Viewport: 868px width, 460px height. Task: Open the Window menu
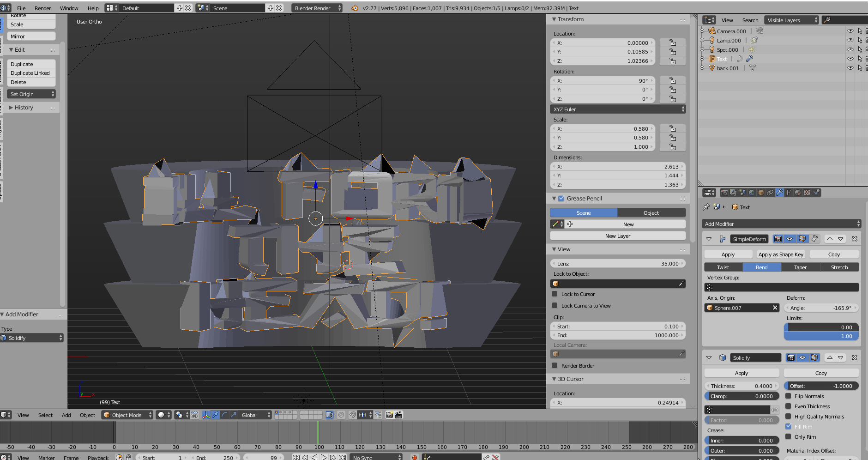[x=69, y=8]
